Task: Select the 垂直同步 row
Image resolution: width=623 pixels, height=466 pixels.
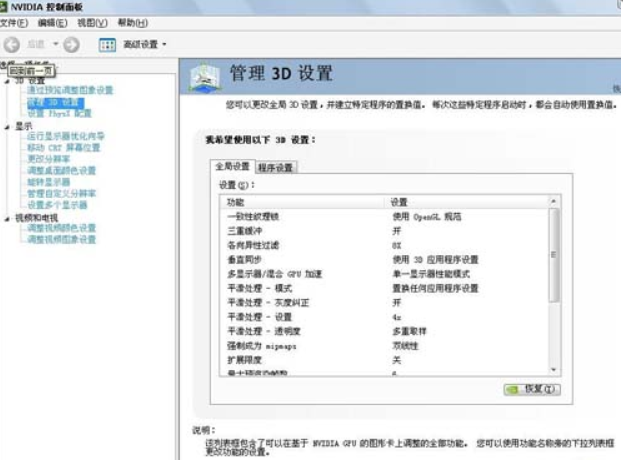Action: coord(384,260)
